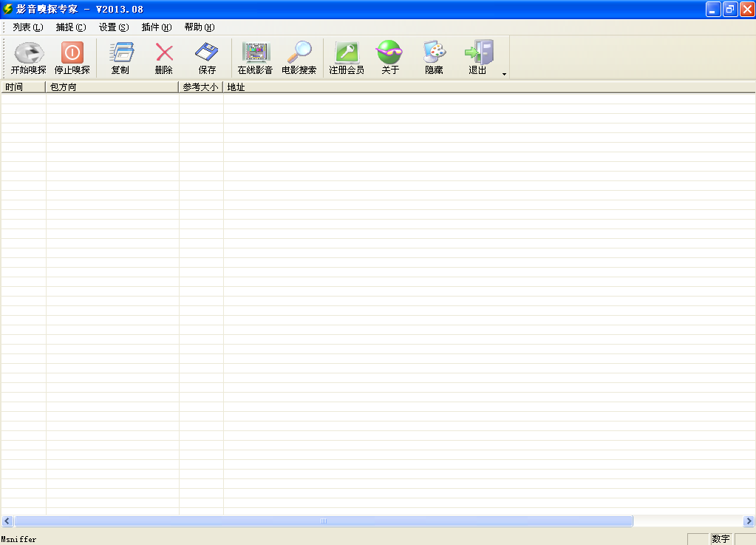Screen dimensions: 756x545
Task: Click the 数字 status bar indicator
Action: (721, 539)
